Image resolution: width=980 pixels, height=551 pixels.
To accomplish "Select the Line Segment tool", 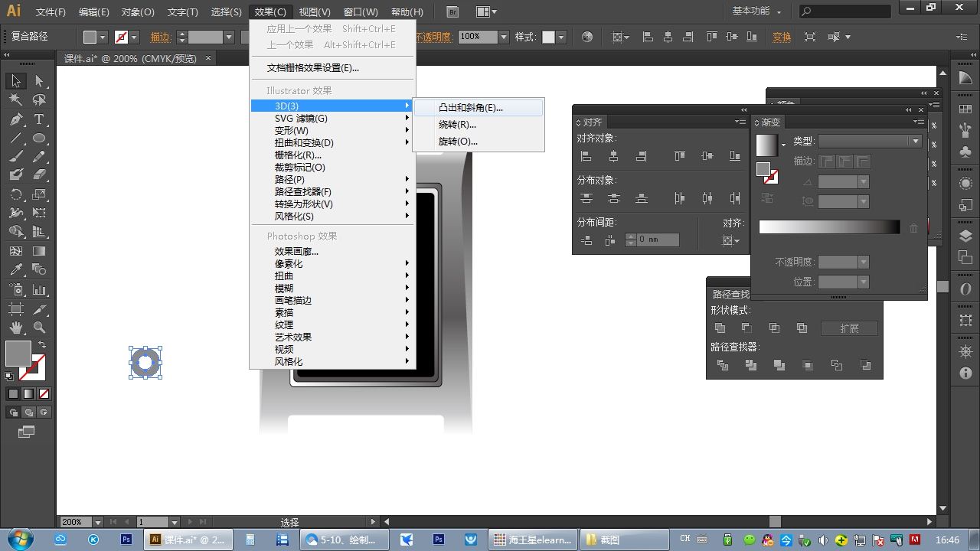I will 16,139.
